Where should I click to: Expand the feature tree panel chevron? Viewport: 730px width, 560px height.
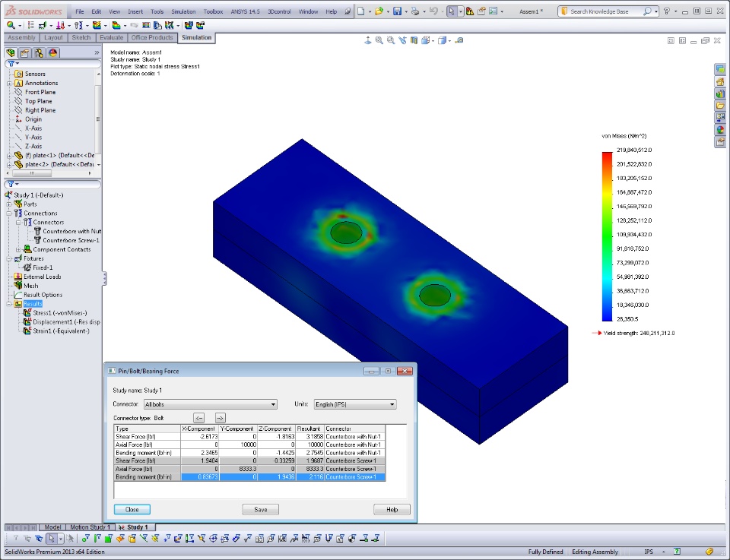click(x=97, y=52)
